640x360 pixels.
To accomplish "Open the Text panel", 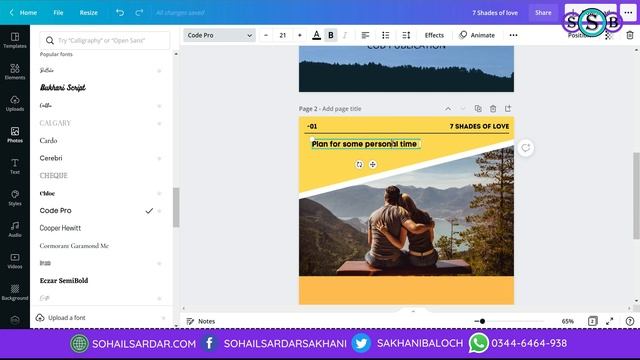I will pos(15,166).
